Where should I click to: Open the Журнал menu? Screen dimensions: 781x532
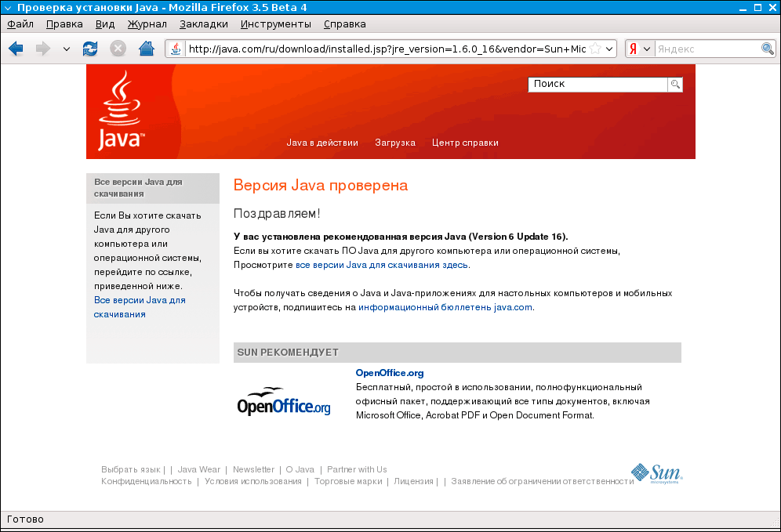point(147,24)
